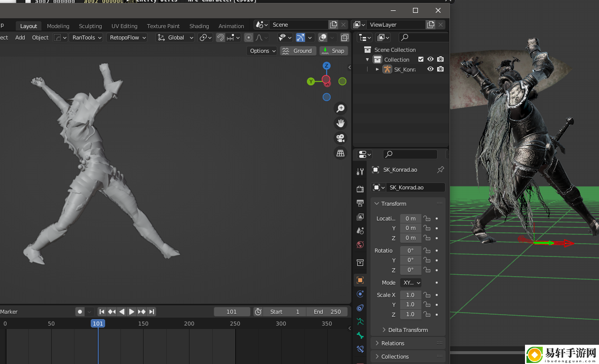Click the pan view hand icon
599x364 pixels.
click(x=340, y=123)
